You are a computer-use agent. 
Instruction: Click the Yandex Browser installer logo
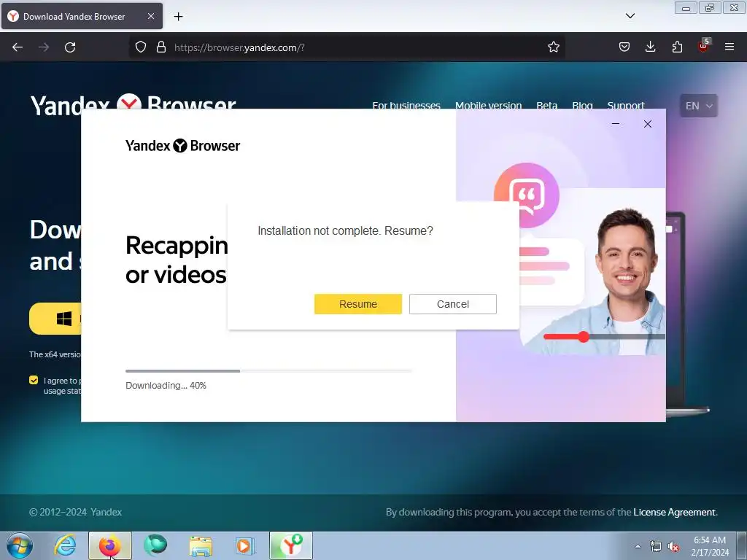click(183, 145)
